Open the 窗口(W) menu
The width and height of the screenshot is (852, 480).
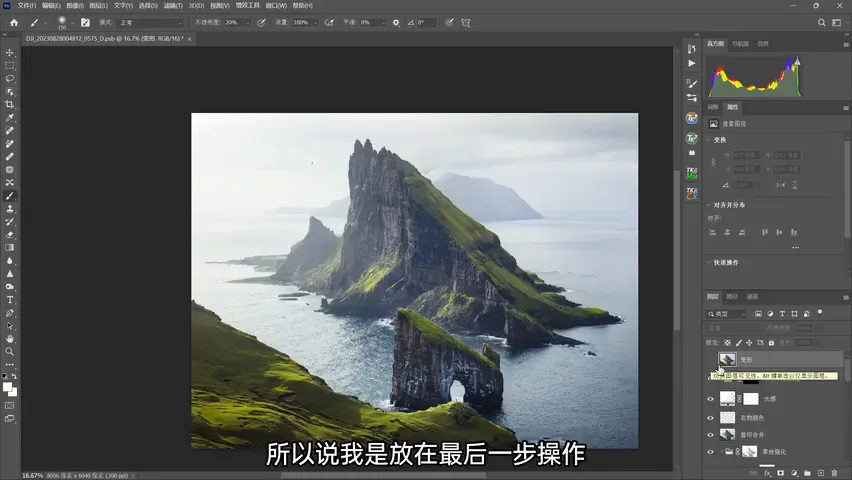276,5
